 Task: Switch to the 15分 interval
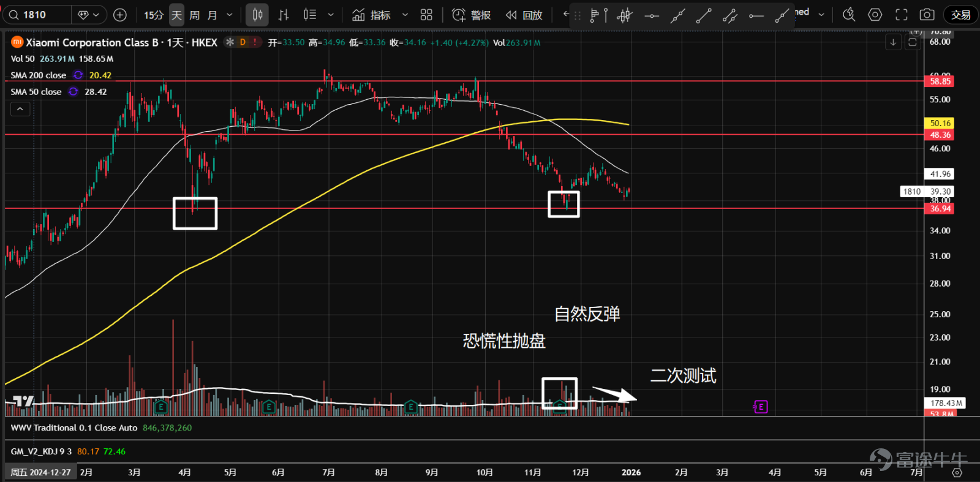point(153,15)
